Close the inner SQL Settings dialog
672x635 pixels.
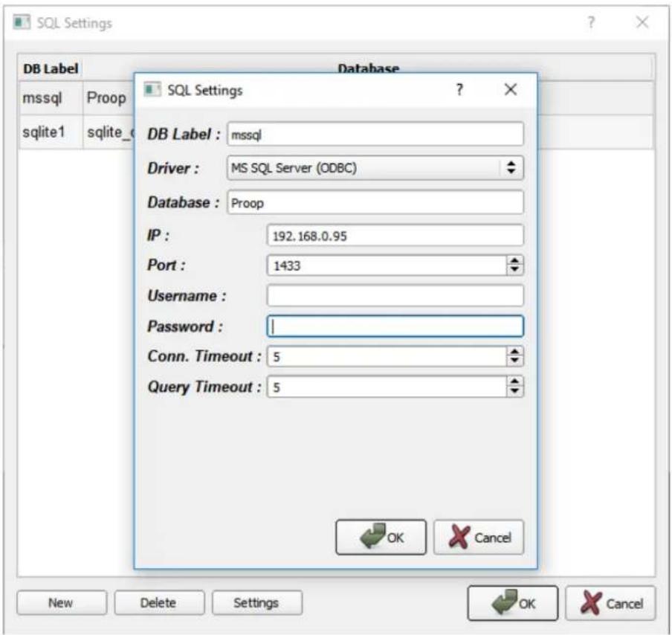point(511,90)
